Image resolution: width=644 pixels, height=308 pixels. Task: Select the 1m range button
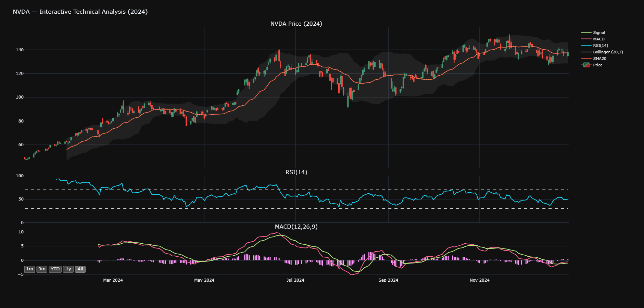pos(30,269)
